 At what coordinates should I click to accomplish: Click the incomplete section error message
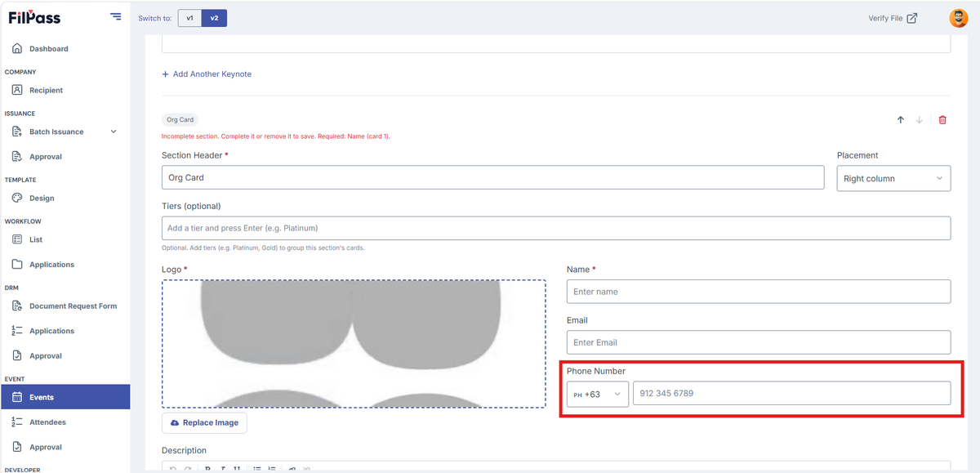(x=276, y=136)
